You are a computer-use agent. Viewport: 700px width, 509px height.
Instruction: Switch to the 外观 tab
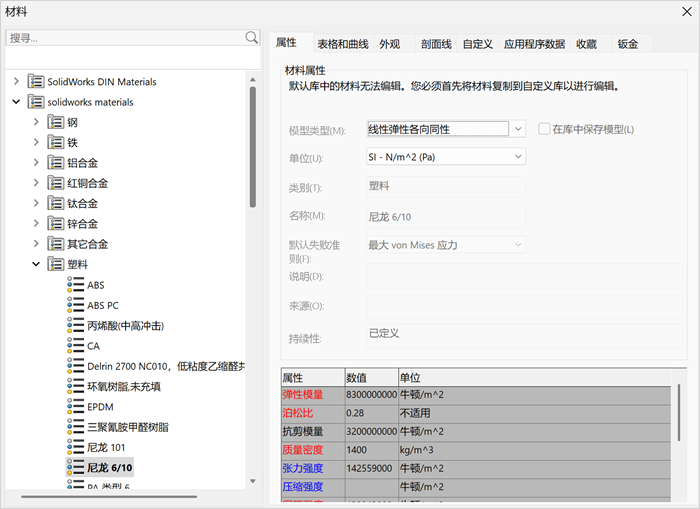click(390, 44)
